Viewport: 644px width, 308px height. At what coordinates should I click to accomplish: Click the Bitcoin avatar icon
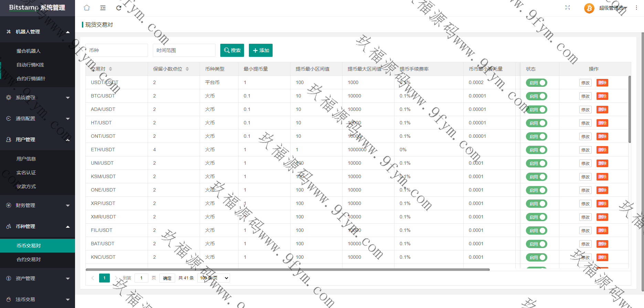coord(589,8)
